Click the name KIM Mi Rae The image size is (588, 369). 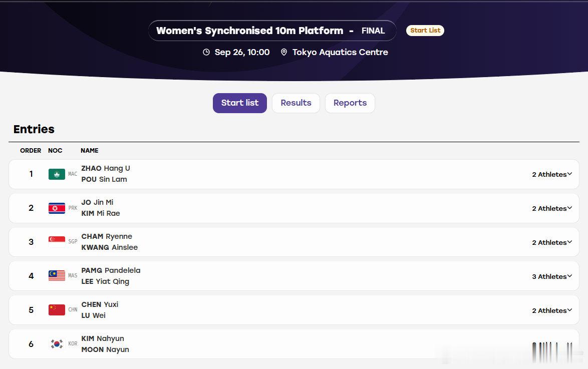tap(101, 213)
